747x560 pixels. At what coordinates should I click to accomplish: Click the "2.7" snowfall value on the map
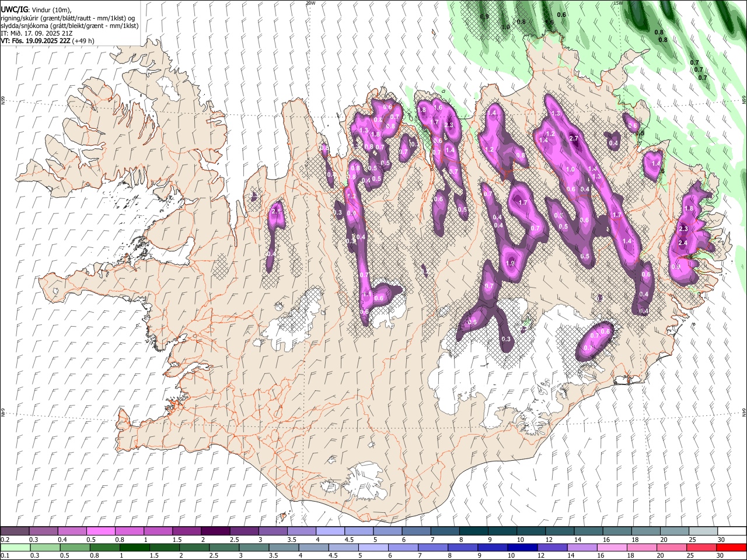click(574, 138)
